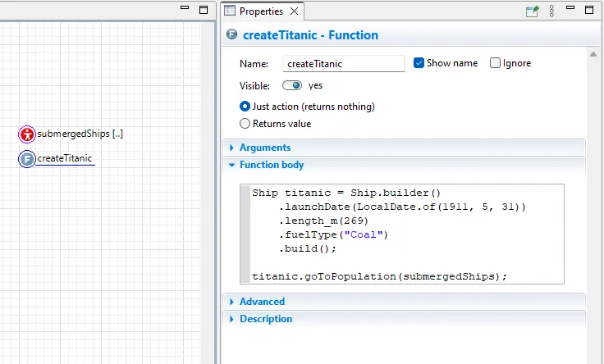Viewport: 604px width, 364px height.
Task: Click the pin properties view icon
Action: [532, 11]
